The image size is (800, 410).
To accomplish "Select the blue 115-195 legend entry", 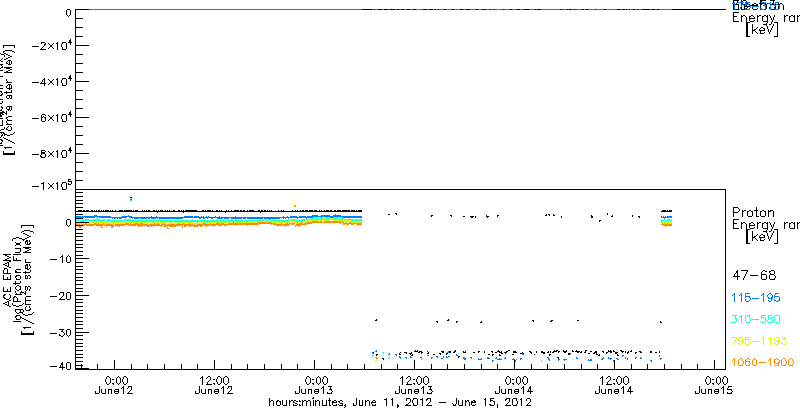I will pos(757,298).
